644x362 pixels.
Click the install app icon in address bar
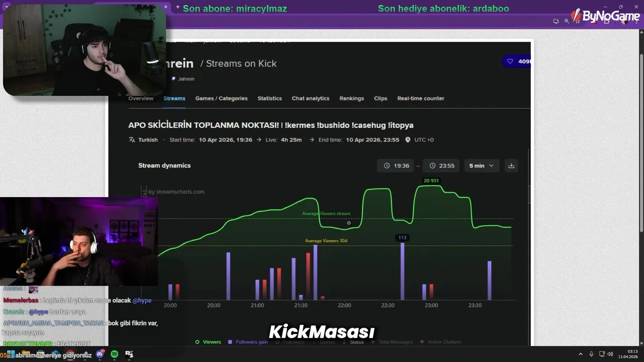556,21
